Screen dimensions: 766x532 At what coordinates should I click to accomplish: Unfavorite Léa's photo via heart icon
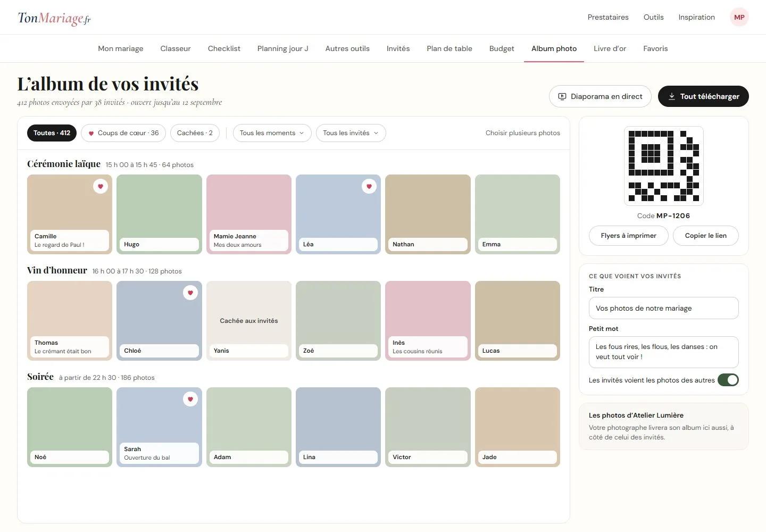tap(369, 186)
